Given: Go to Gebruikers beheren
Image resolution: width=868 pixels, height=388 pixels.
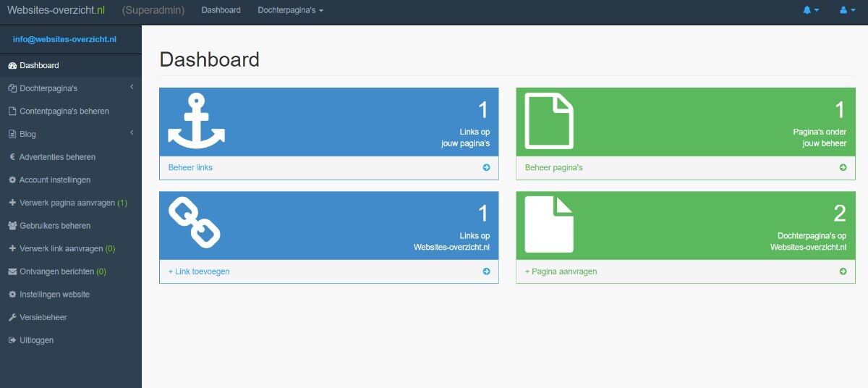Looking at the screenshot, I should 55,226.
